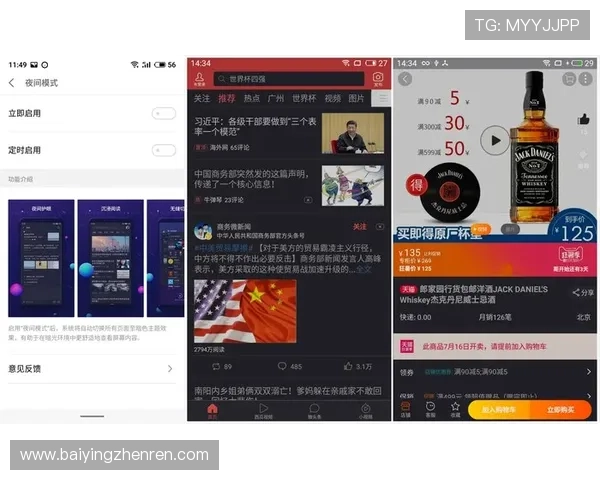Image resolution: width=600 pixels, height=480 pixels.
Task: Open the 习近平 article photo thumbnail
Action: tap(353, 133)
